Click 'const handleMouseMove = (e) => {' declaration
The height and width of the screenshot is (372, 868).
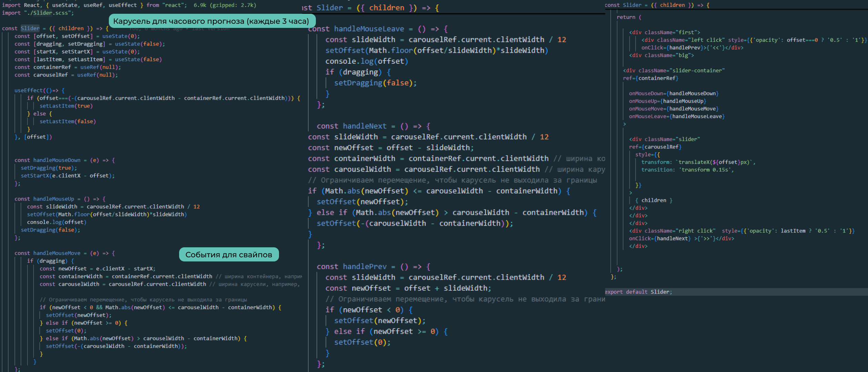click(65, 253)
